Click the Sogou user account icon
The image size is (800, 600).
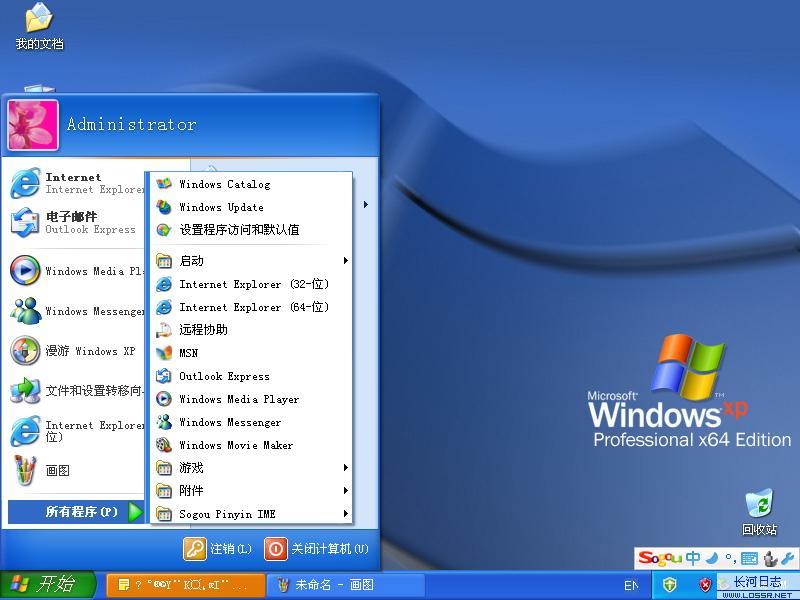click(x=770, y=559)
